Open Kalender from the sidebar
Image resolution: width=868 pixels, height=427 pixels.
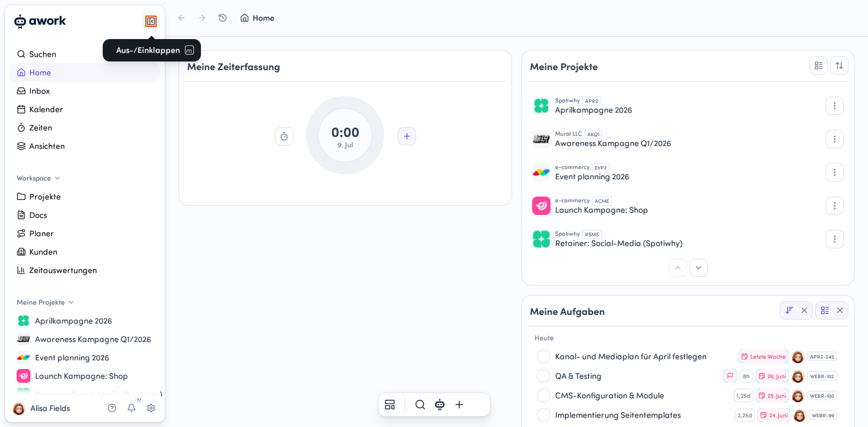(x=85, y=109)
